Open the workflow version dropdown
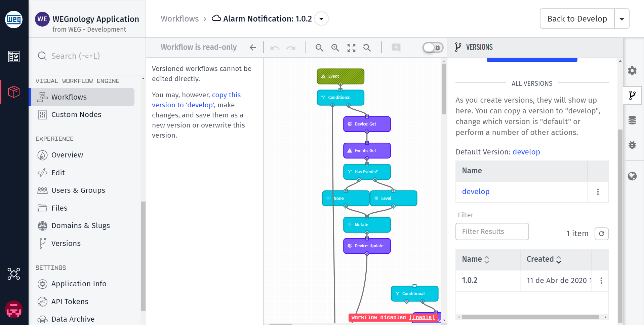 point(321,19)
